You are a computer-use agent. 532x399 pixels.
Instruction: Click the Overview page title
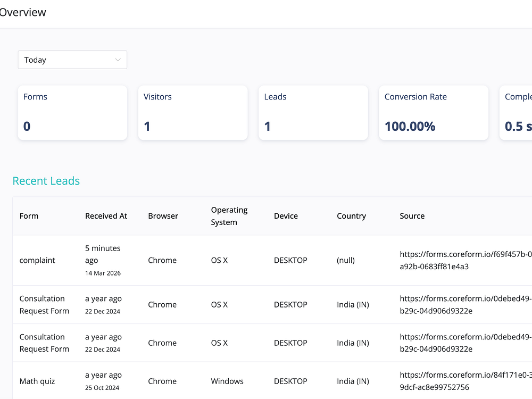(x=23, y=12)
